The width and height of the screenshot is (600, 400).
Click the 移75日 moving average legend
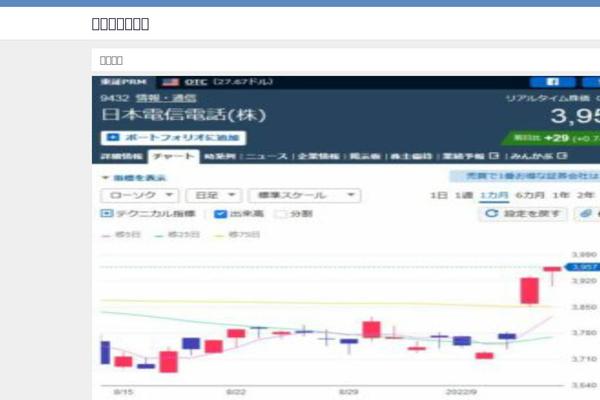237,235
